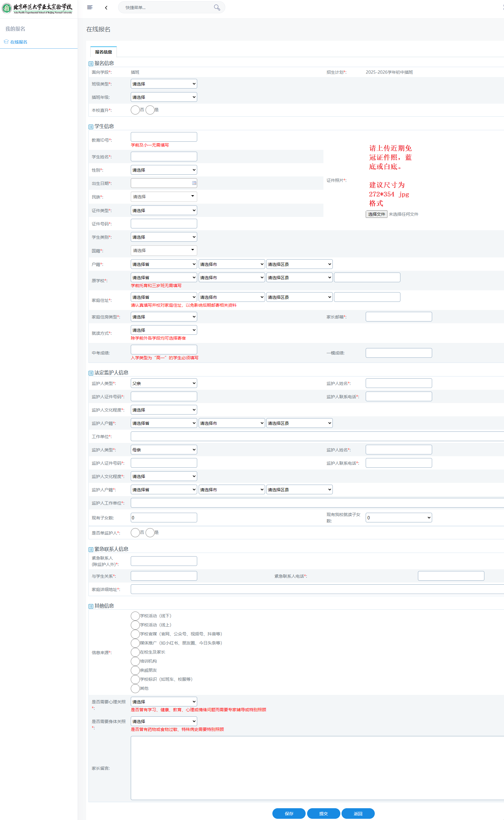Click the 学生信息 section list icon

coord(91,127)
